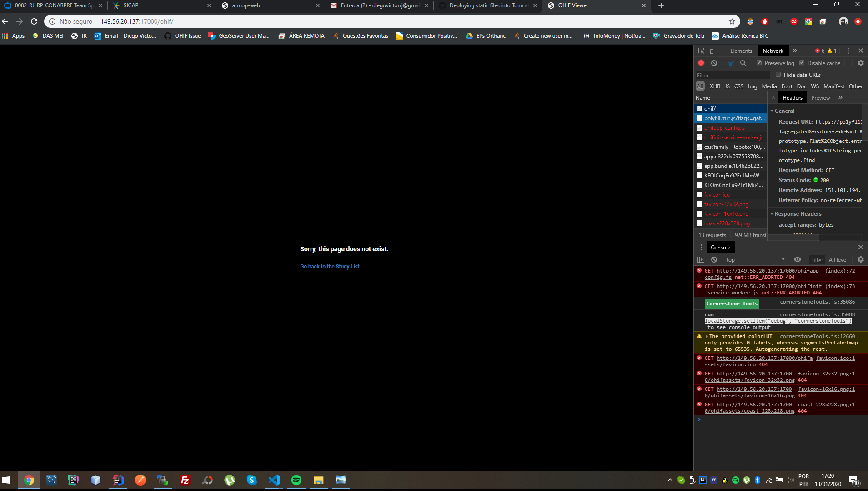Image resolution: width=868 pixels, height=491 pixels.
Task: Filter requests by JS
Action: (x=727, y=86)
